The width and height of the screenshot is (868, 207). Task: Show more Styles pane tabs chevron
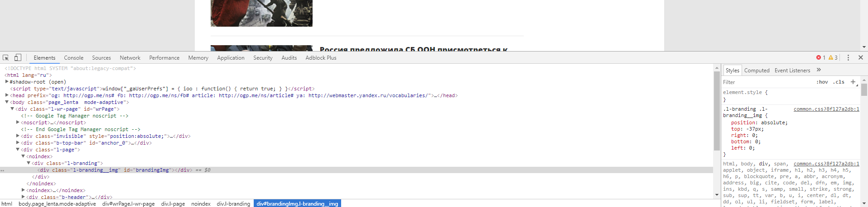[819, 70]
